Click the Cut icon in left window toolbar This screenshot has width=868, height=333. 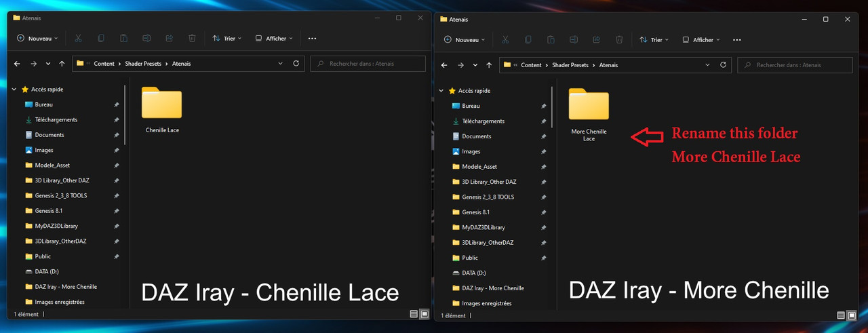coord(78,39)
